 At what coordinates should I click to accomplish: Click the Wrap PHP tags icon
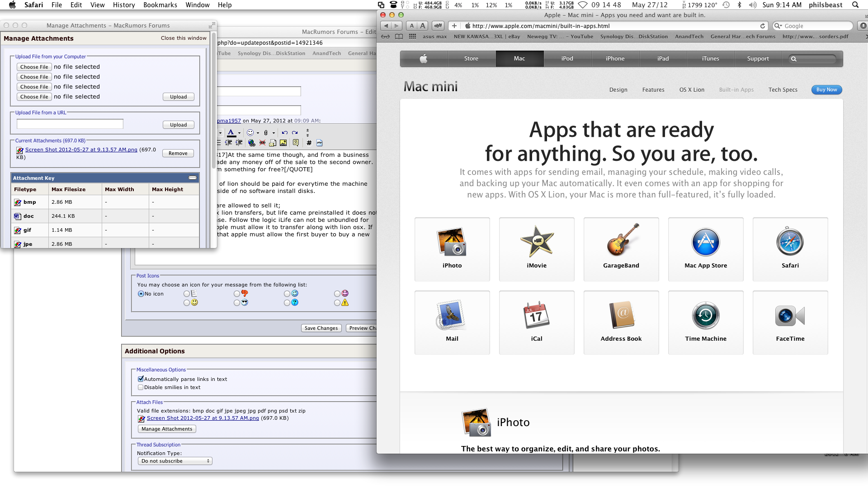(x=319, y=143)
